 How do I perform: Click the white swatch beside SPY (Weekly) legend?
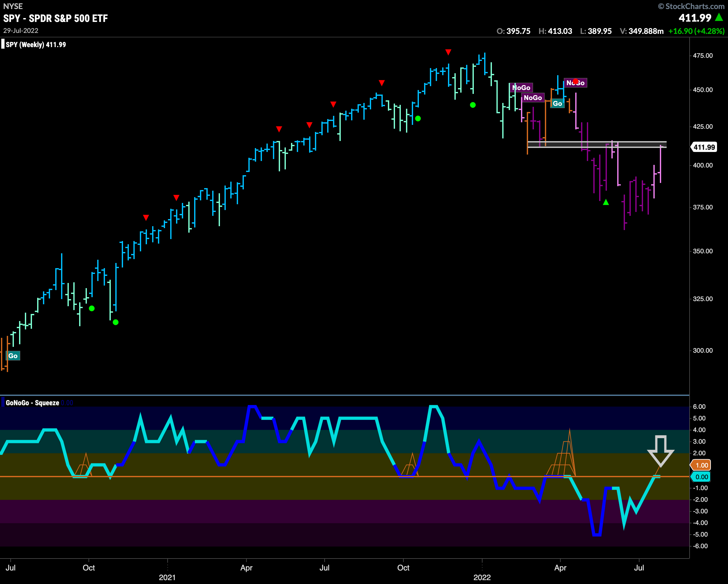[3, 44]
